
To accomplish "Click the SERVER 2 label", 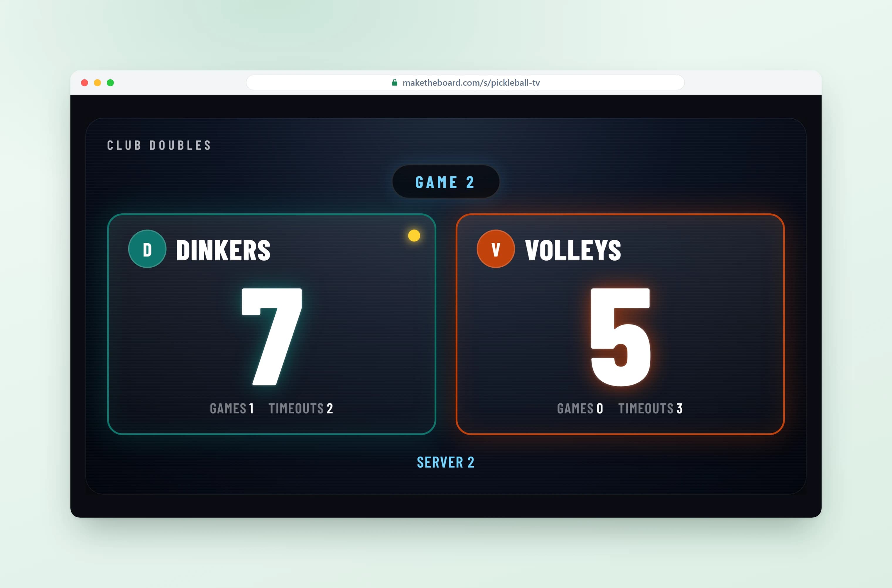I will tap(446, 462).
